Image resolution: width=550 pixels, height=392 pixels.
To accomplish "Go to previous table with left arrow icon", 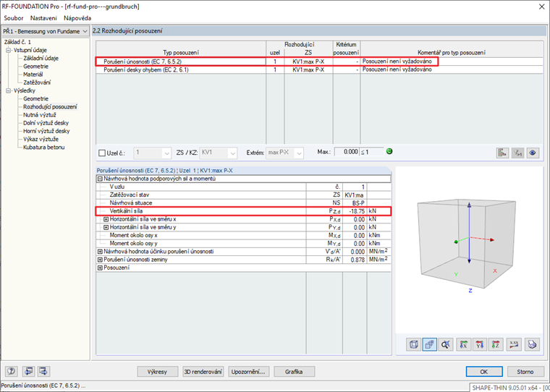I will point(28,371).
